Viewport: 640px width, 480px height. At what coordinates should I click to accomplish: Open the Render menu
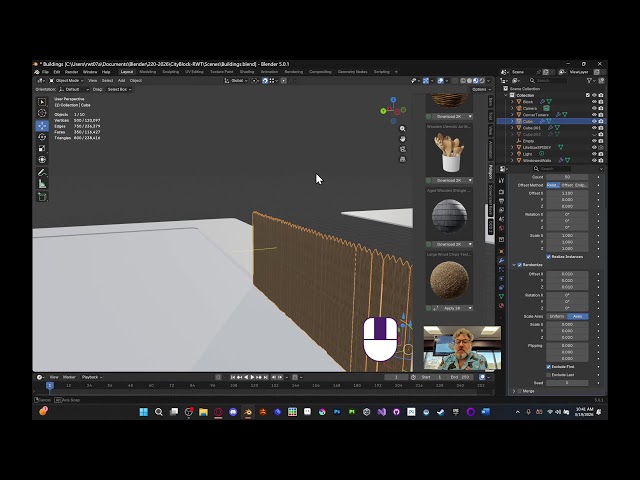(x=71, y=72)
